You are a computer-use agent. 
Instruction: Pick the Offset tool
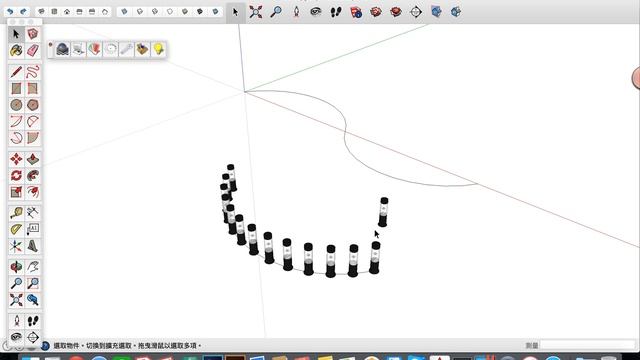point(33,192)
